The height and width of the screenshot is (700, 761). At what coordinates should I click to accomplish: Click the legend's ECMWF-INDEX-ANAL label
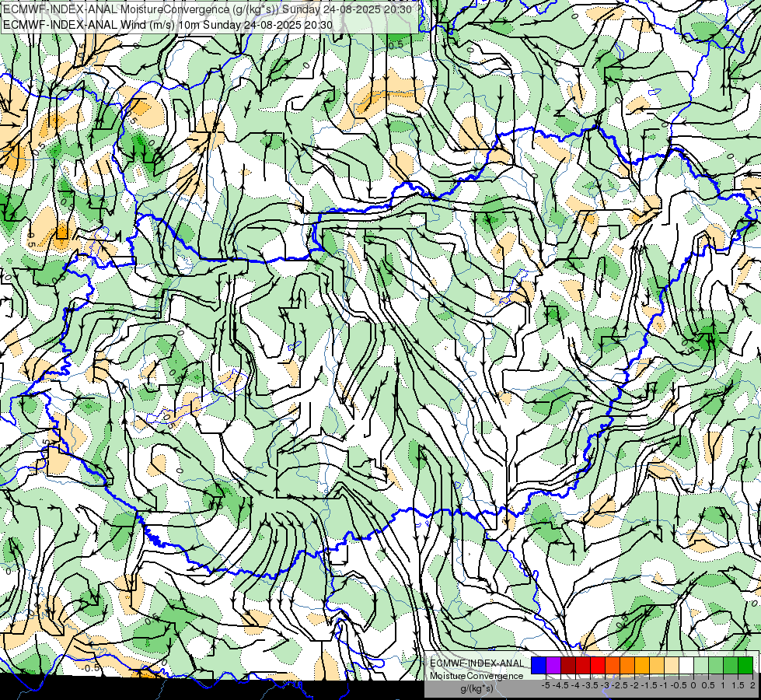click(x=477, y=663)
